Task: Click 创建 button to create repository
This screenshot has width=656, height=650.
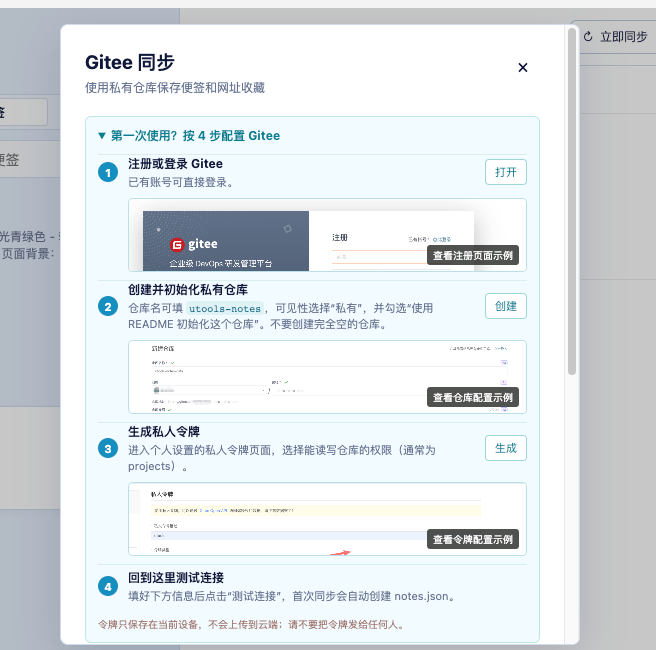Action: [505, 306]
